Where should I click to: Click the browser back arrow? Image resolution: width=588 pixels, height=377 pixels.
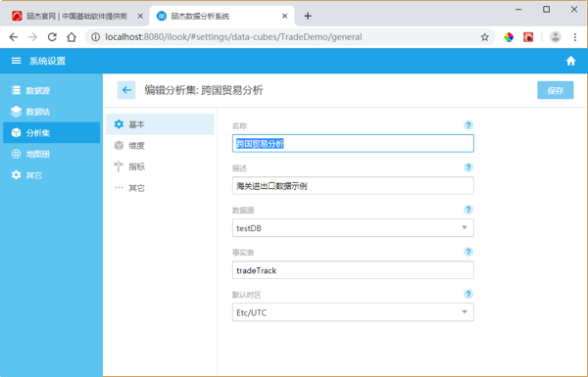14,37
